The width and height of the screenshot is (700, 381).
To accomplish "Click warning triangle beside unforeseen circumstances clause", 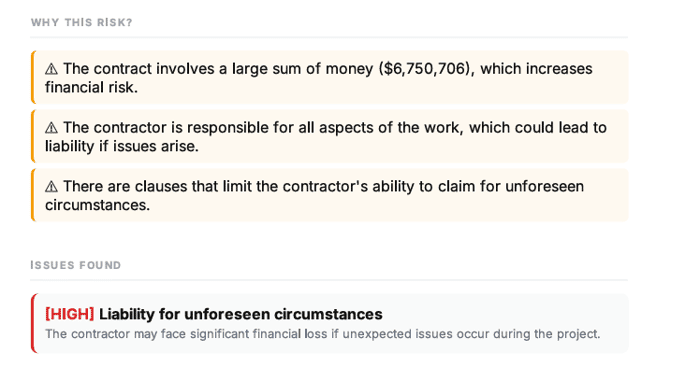I will click(51, 187).
